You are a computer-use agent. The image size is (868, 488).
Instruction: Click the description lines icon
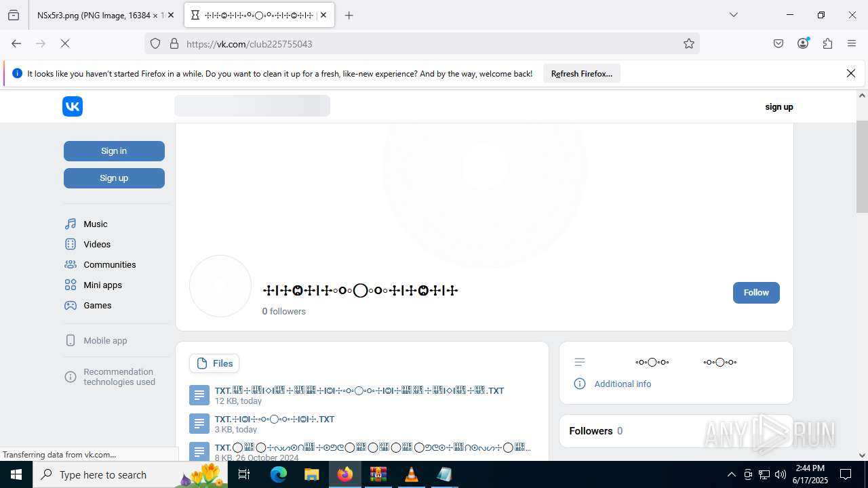click(580, 362)
